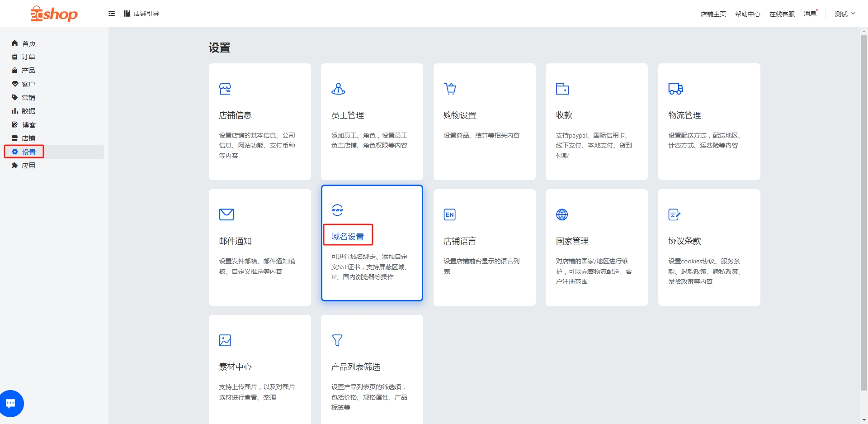Image resolution: width=868 pixels, height=424 pixels.
Task: Click the tag icon beside 营销
Action: tap(14, 98)
